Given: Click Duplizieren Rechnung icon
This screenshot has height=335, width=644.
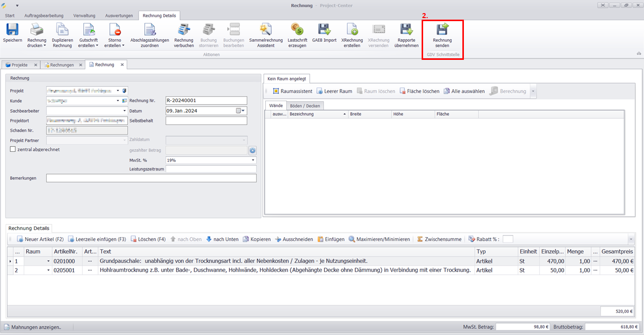Looking at the screenshot, I should coord(62,29).
